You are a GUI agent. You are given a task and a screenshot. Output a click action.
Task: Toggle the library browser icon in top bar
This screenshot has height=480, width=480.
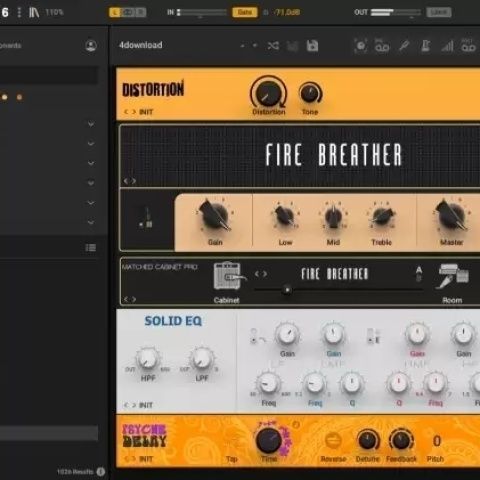(34, 12)
